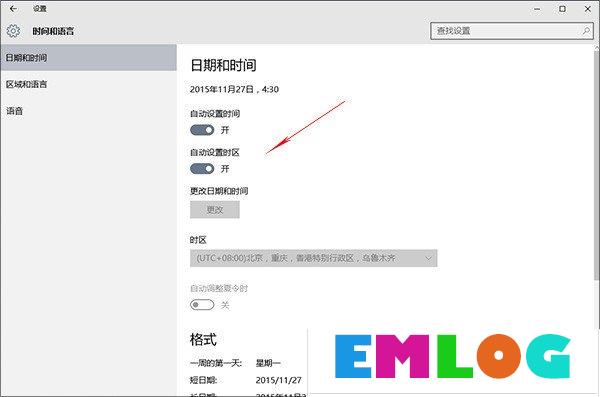This screenshot has width=600, height=397.
Task: Click the short date value 2015/11/27
Action: pos(279,380)
